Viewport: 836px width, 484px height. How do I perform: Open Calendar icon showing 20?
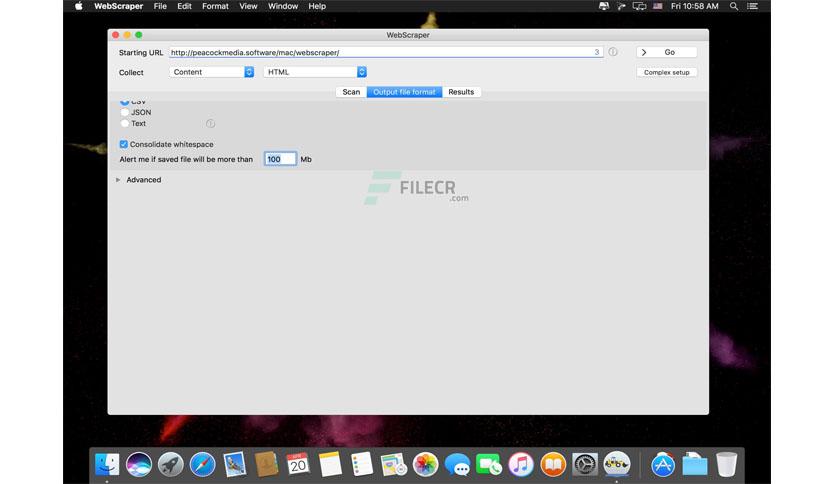pyautogui.click(x=298, y=464)
